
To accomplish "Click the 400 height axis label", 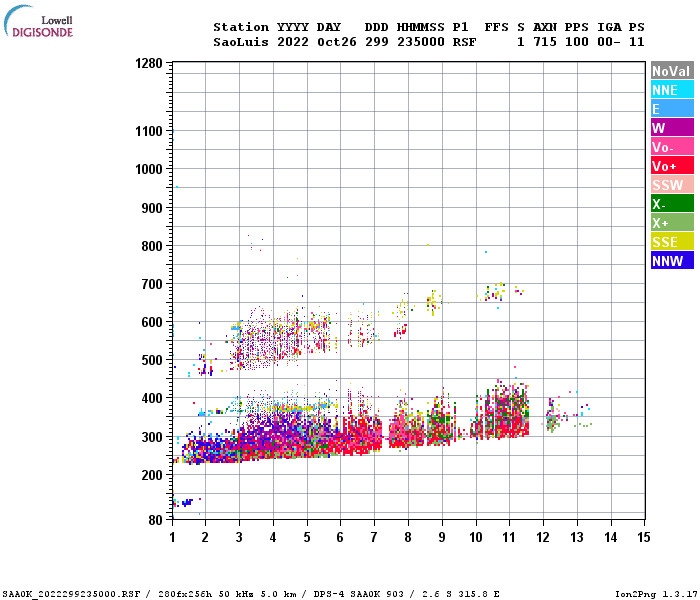I will tap(152, 398).
